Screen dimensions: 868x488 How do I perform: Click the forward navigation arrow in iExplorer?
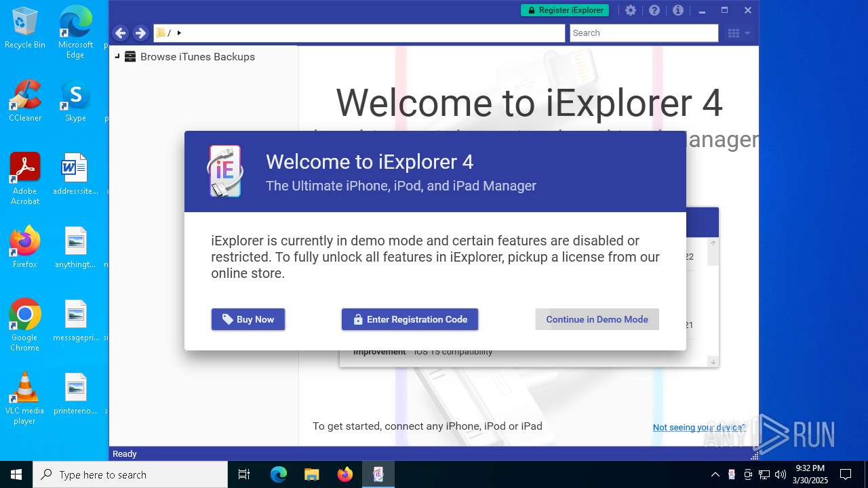(140, 33)
